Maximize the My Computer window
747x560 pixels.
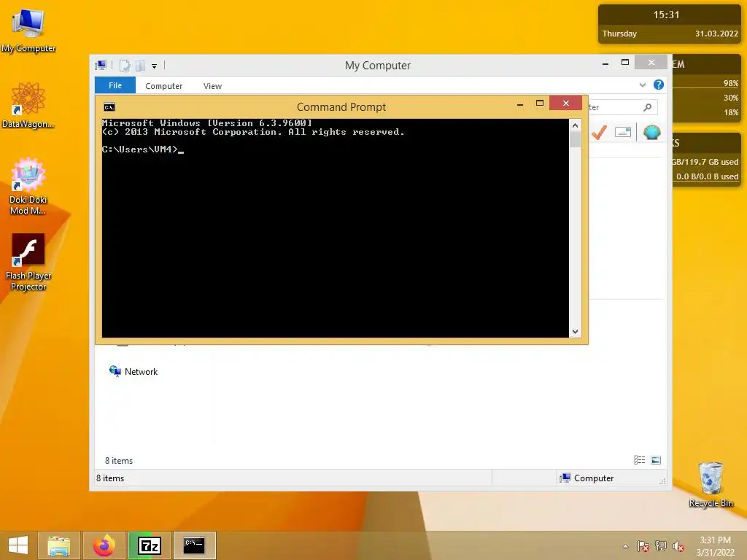pos(625,63)
